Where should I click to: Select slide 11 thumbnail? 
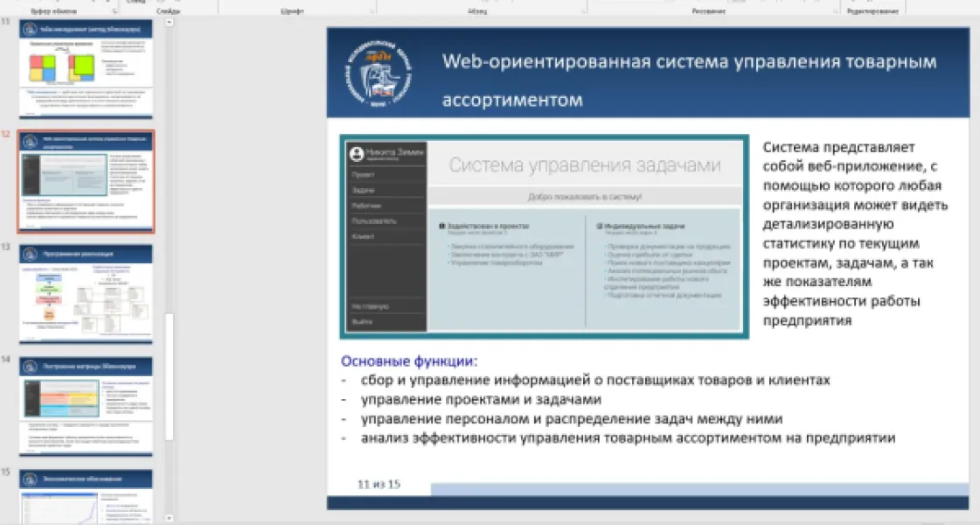coord(86,69)
